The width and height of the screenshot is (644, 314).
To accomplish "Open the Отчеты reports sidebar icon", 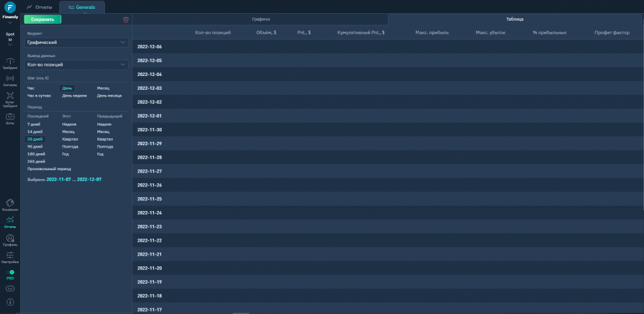I will [10, 222].
